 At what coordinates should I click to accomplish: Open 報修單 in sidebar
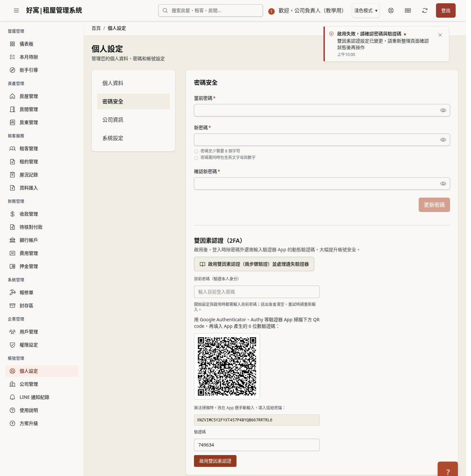click(x=42, y=292)
